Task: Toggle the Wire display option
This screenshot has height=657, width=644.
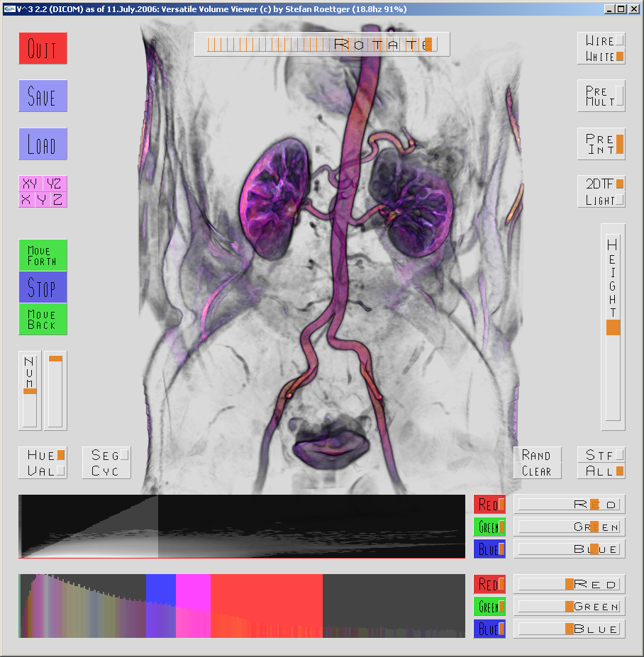Action: coord(601,40)
